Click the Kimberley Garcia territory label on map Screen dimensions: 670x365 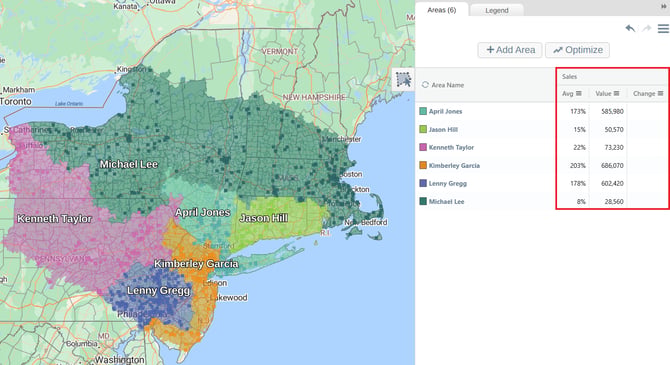click(196, 264)
